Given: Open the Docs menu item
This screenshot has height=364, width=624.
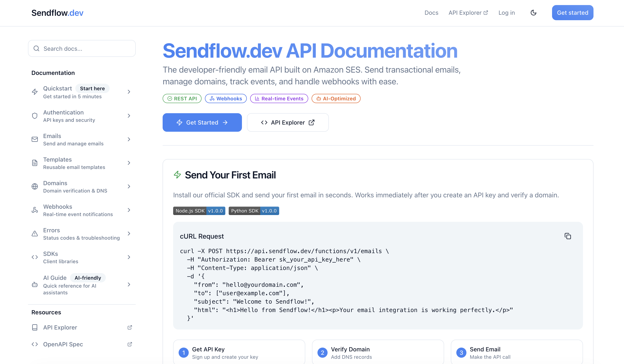Looking at the screenshot, I should point(431,13).
